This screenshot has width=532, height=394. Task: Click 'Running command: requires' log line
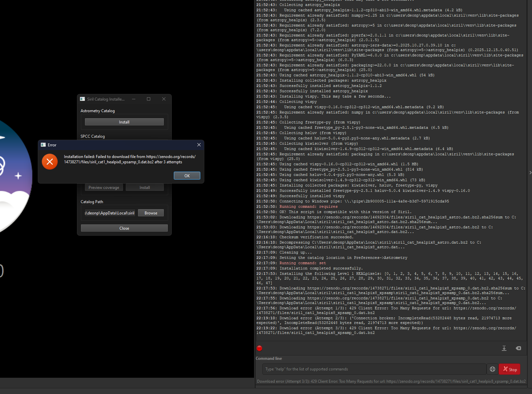pos(297,206)
